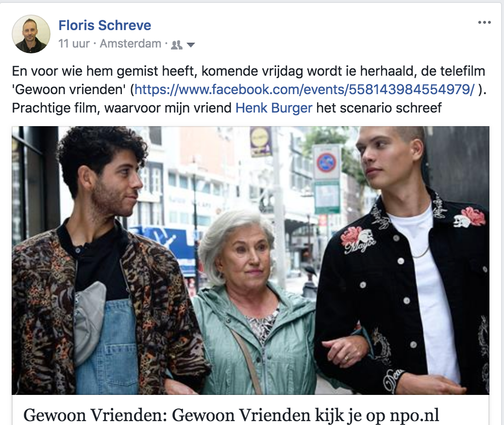
Task: Click the rose skull embroidery on the jacket
Action: pyautogui.click(x=357, y=239)
